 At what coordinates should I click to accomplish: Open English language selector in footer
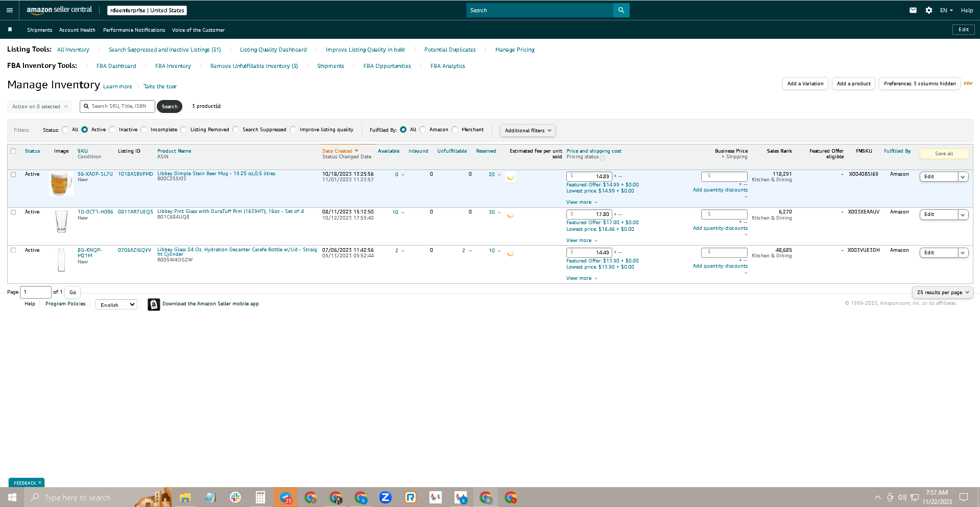(116, 305)
